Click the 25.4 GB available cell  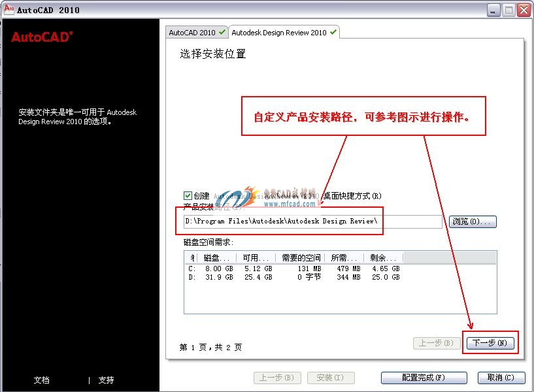click(x=258, y=277)
